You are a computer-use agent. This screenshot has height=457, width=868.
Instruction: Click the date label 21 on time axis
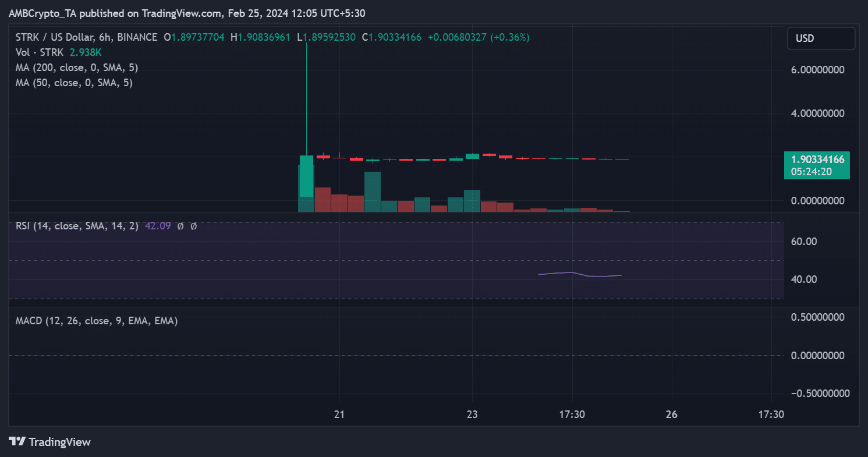pyautogui.click(x=339, y=415)
